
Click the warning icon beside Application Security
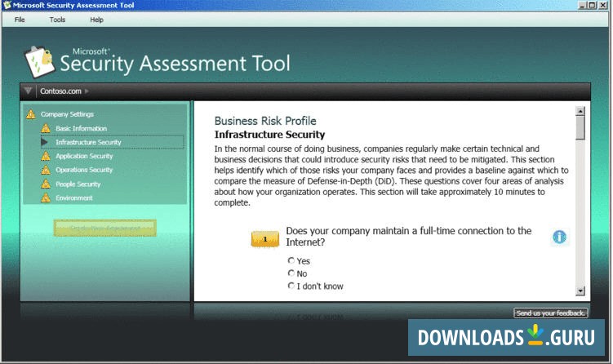[46, 156]
